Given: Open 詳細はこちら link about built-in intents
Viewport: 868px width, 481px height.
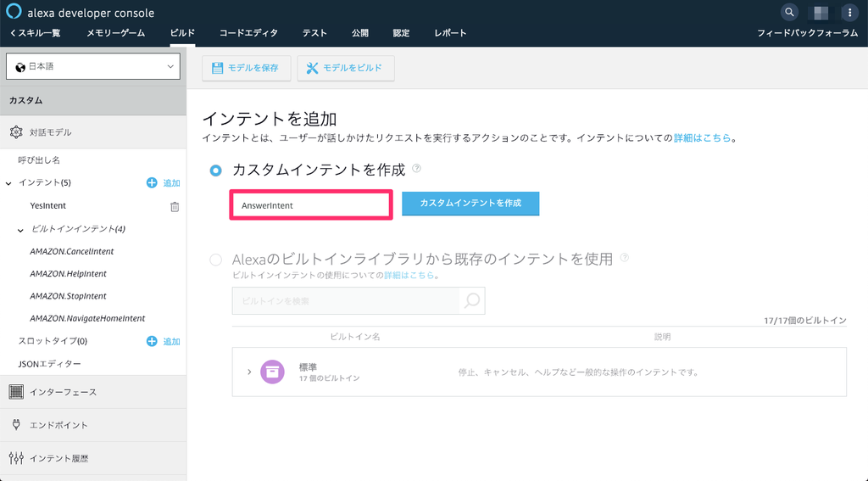Looking at the screenshot, I should 409,275.
